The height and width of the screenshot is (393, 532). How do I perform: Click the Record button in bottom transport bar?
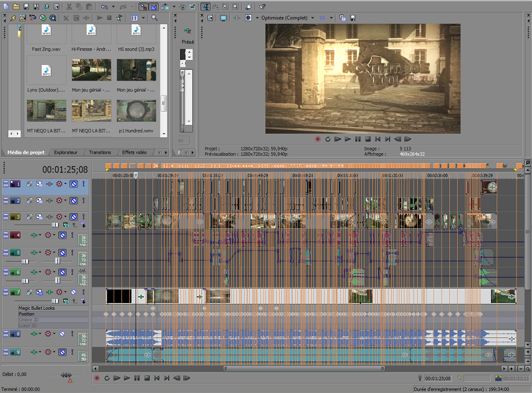point(97,378)
